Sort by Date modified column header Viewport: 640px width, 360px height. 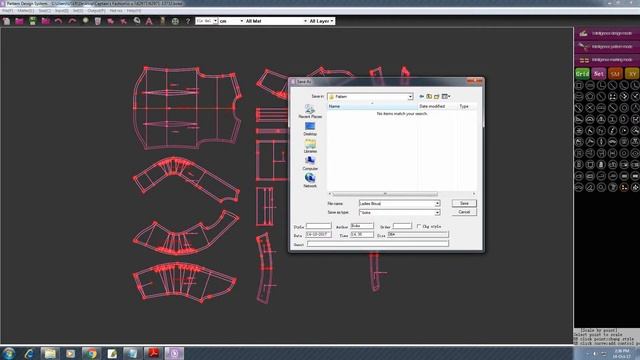pos(438,106)
